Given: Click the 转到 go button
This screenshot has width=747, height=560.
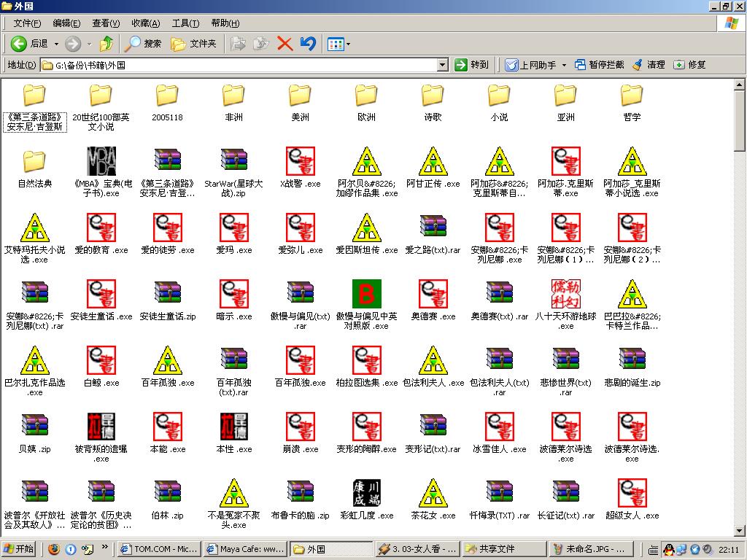Looking at the screenshot, I should coord(471,65).
